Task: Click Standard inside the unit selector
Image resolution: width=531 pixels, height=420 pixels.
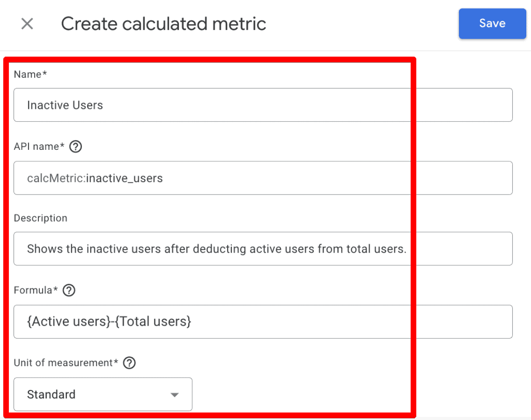Action: [x=51, y=394]
